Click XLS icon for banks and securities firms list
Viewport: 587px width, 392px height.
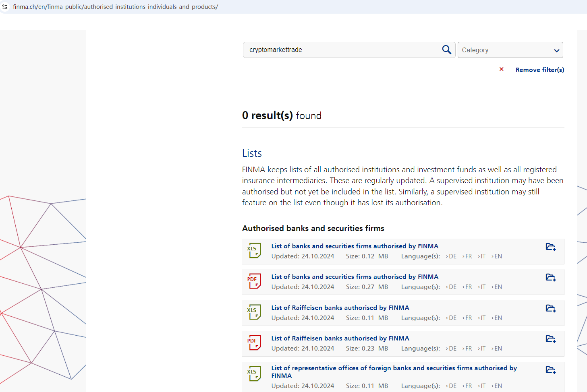coord(254,251)
